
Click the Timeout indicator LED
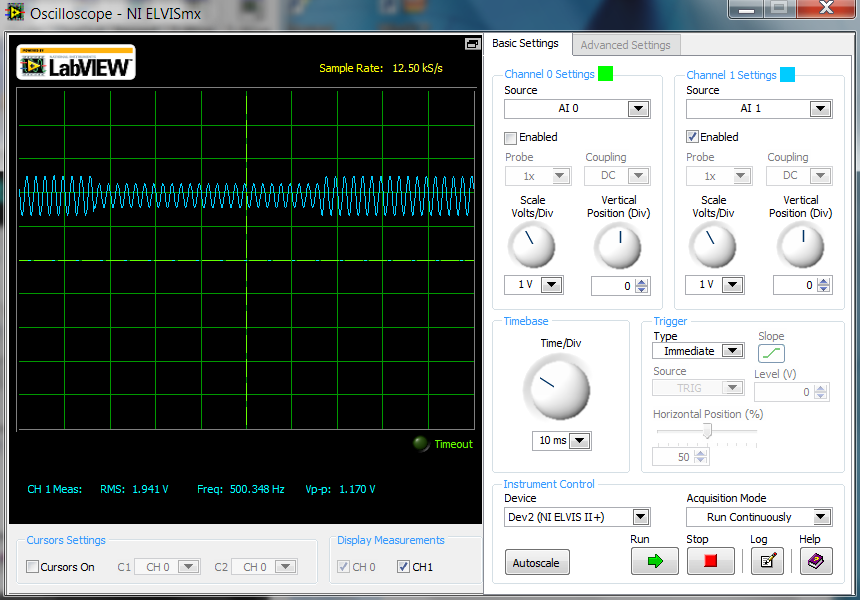(x=421, y=444)
